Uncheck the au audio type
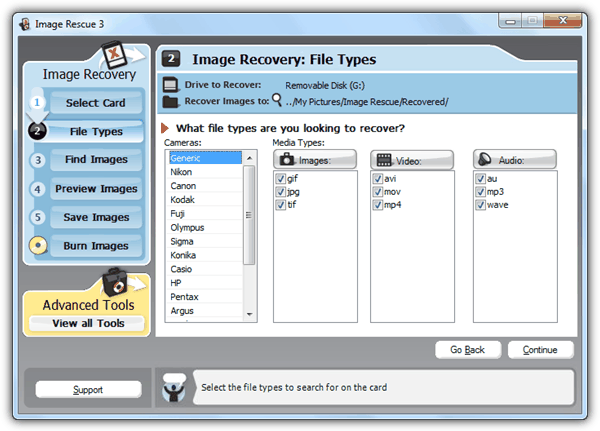 [x=481, y=178]
